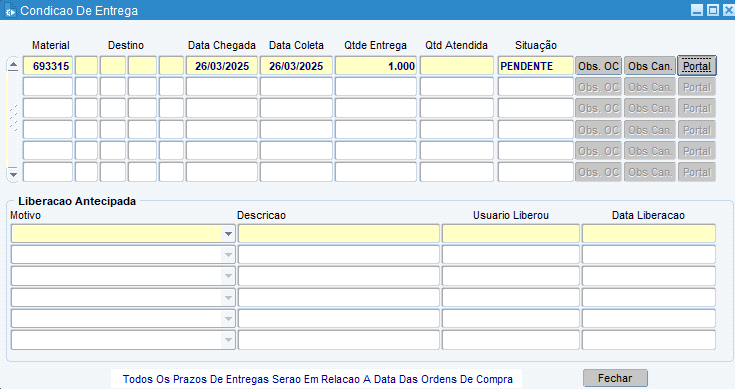Open Obs. OC for material 693315

pos(599,66)
